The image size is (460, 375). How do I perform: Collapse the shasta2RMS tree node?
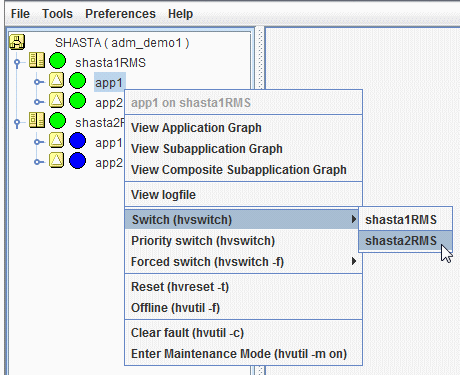[17, 123]
